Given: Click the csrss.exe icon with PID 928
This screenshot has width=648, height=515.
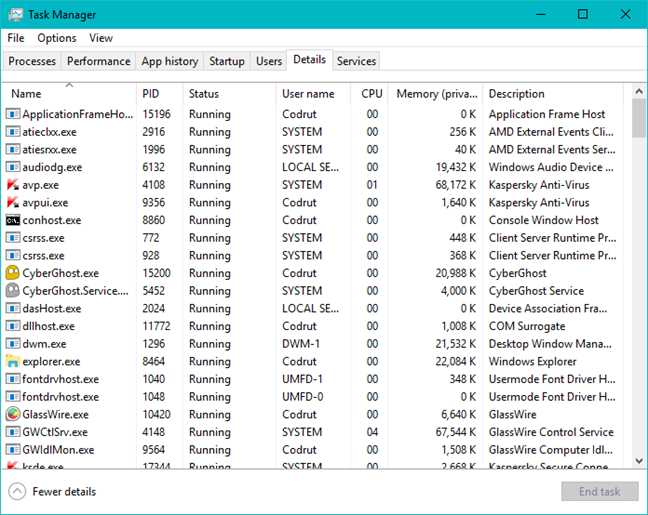Looking at the screenshot, I should tap(13, 255).
